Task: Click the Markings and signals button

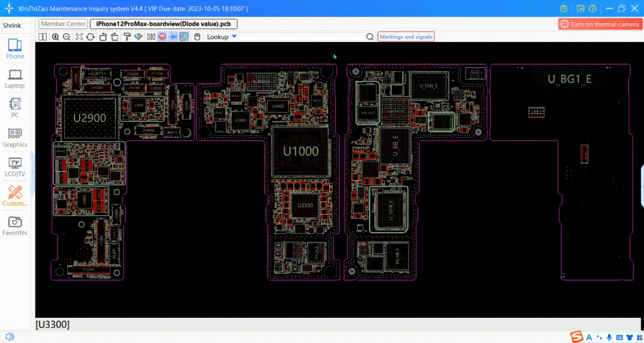Action: pyautogui.click(x=406, y=37)
